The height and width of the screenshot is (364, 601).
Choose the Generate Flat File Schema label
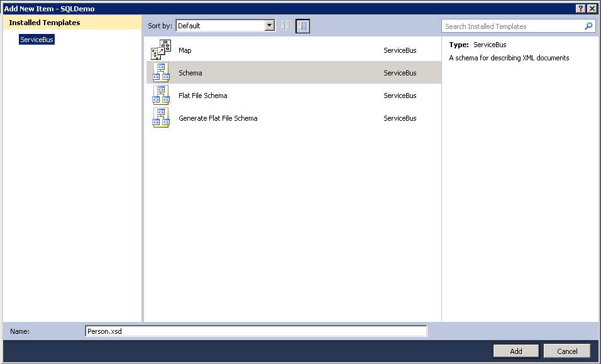(218, 118)
